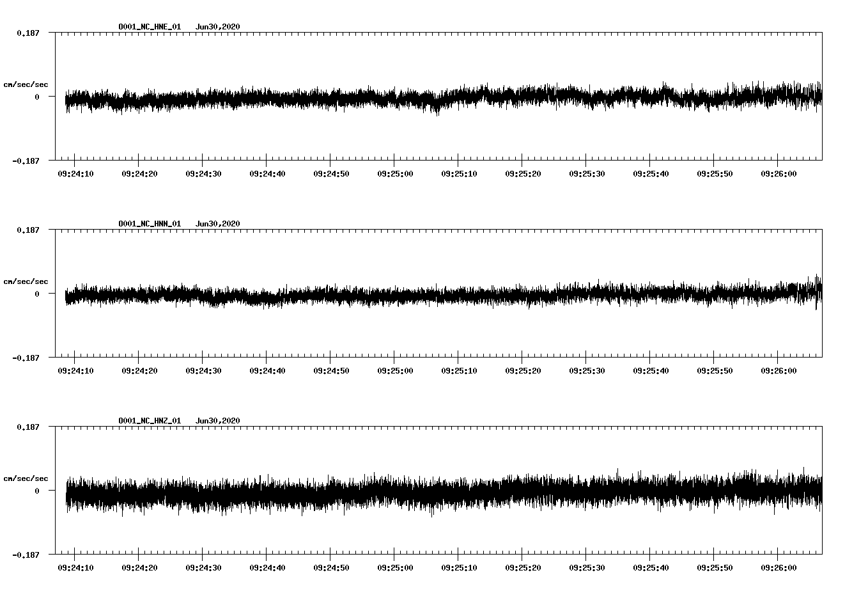
Task: Click the cm/sec/sec unit label of HNN plot
Action: [26, 281]
